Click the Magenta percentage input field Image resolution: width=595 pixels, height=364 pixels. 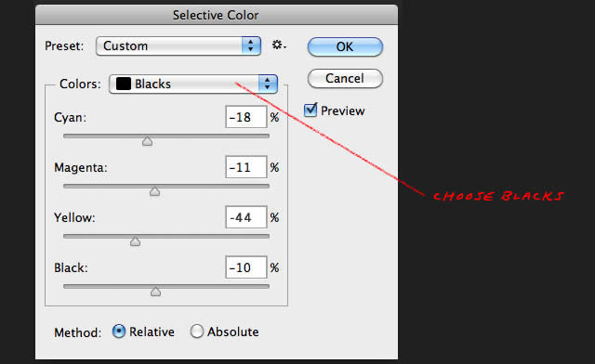(x=246, y=167)
